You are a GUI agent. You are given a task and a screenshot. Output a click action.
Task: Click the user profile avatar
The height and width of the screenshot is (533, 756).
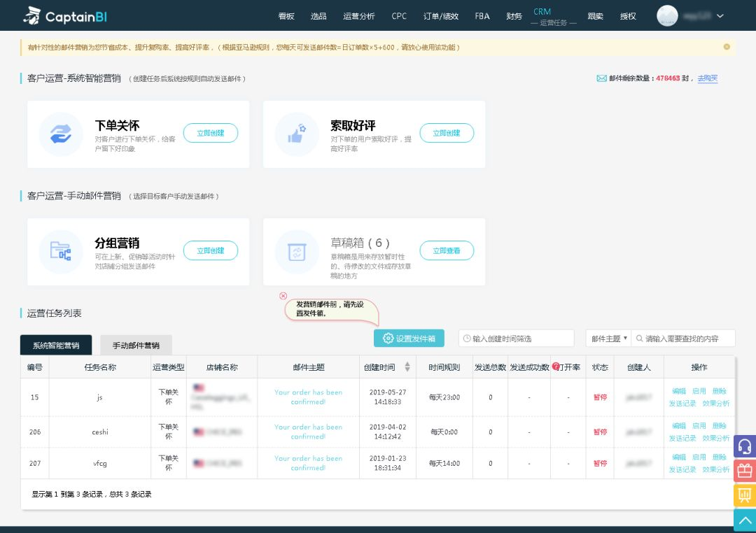click(667, 15)
